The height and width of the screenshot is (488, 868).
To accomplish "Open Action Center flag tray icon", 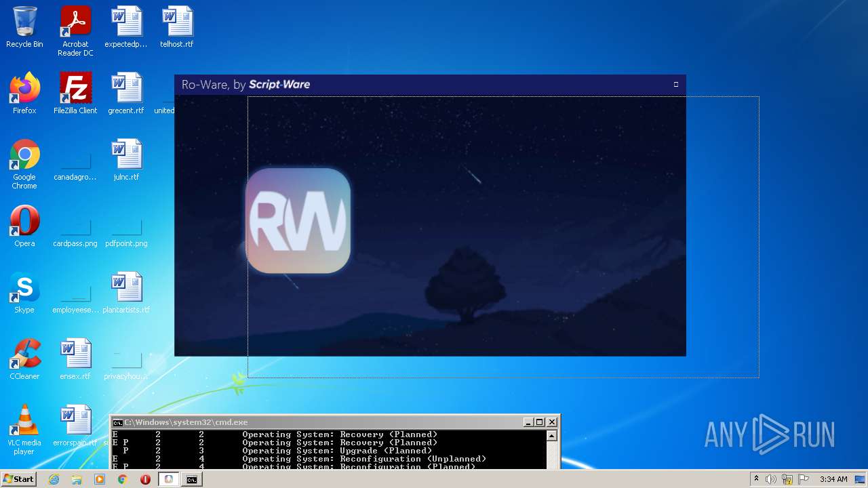I will pos(804,479).
